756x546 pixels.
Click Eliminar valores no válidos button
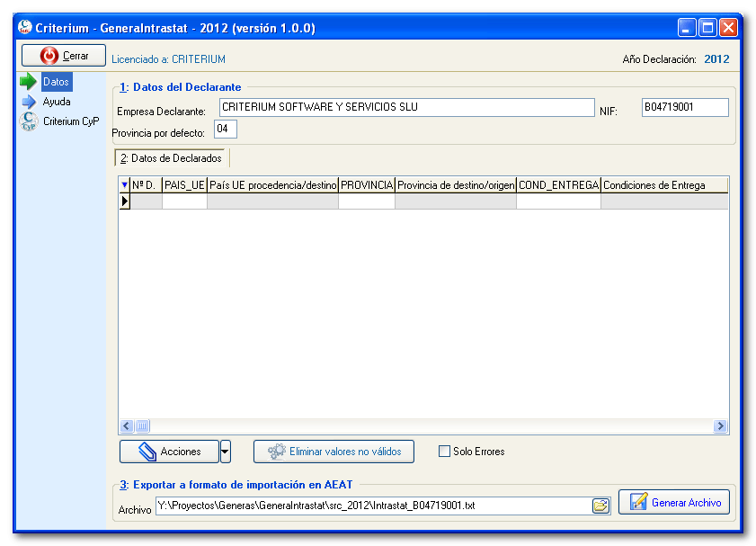coord(334,452)
